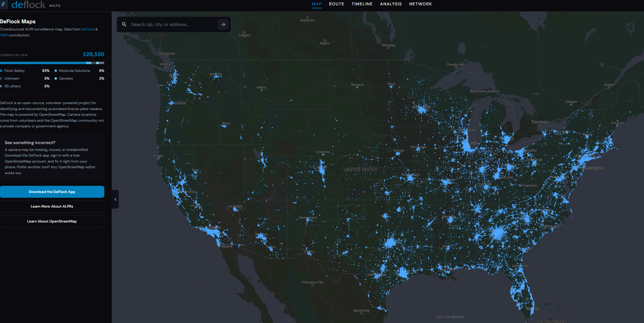The image size is (644, 323).
Task: Click the CAMERAS IN VIEW label
Action: (14, 55)
